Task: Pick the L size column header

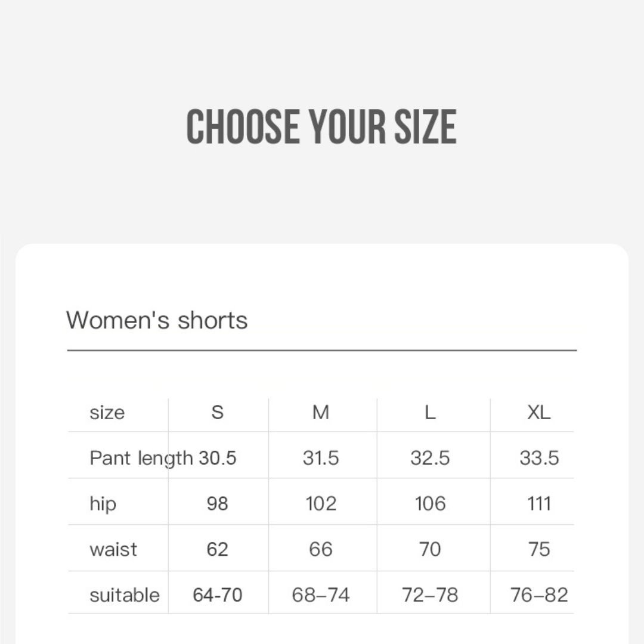Action: (x=430, y=412)
